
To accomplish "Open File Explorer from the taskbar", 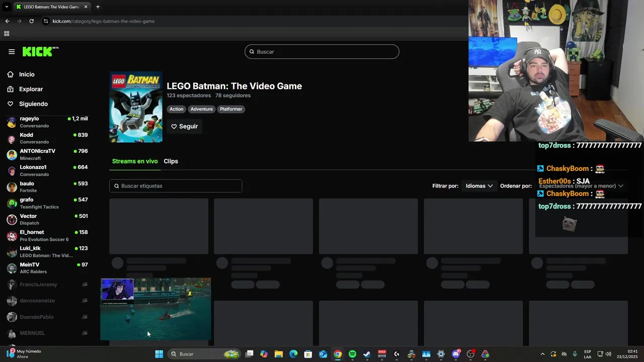I will point(278,354).
